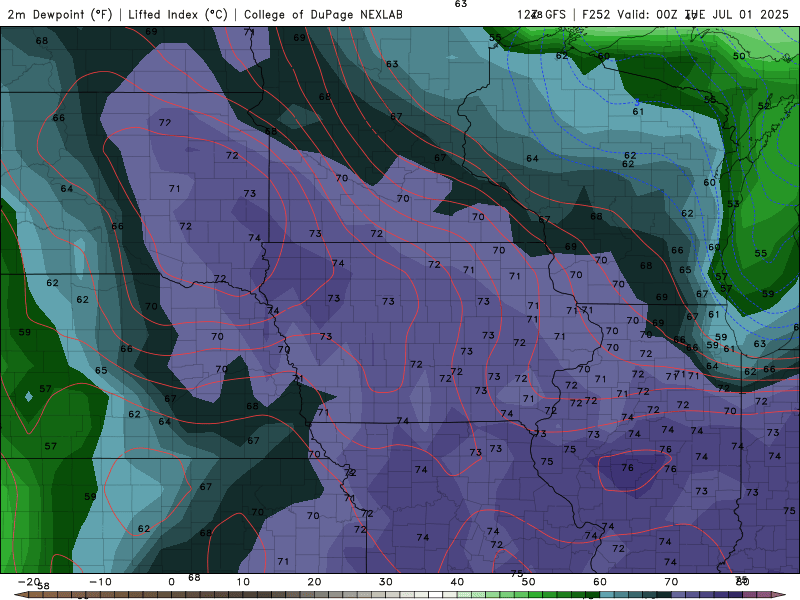Pick the teal color scale segment under 60

click(607, 595)
